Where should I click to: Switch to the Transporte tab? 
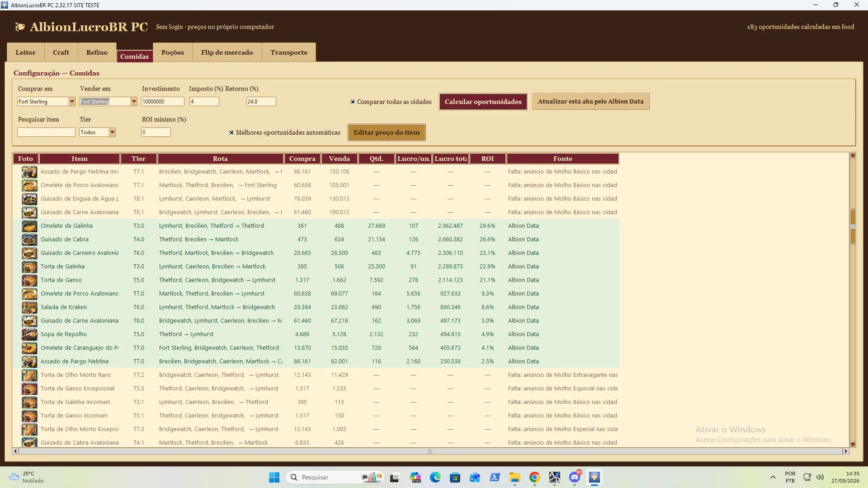pos(289,52)
